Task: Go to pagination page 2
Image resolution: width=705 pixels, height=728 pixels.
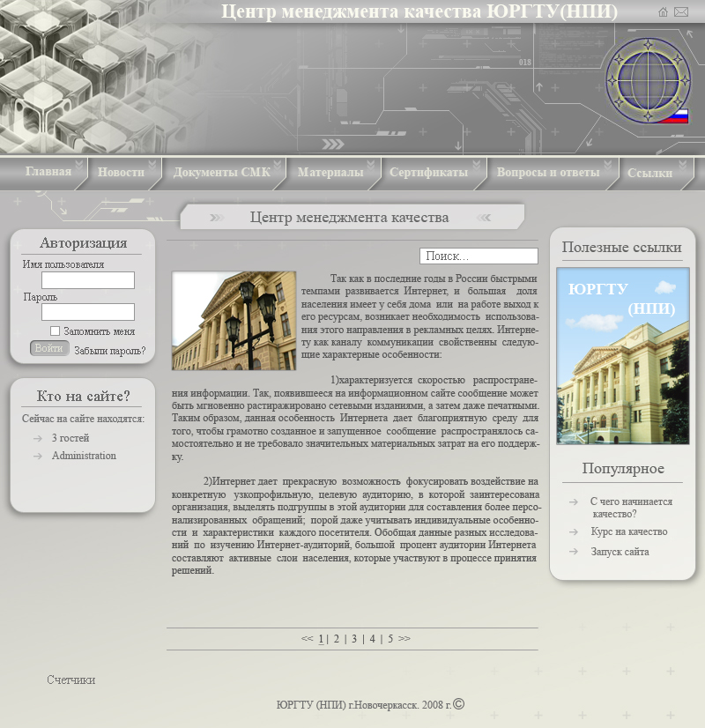Action: point(337,639)
